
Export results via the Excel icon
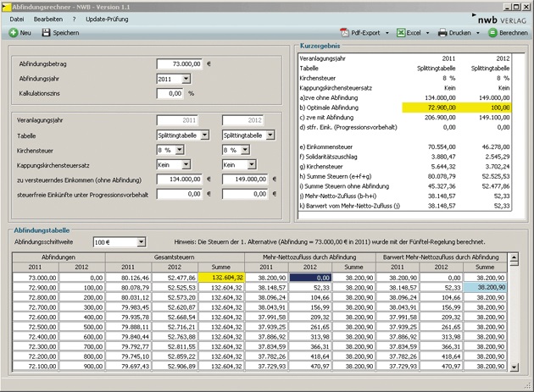coord(400,32)
